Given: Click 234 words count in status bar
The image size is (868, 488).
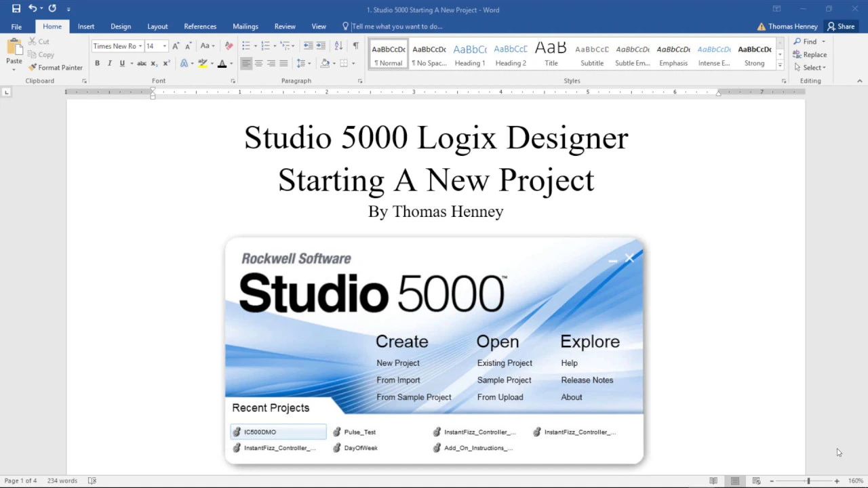Looking at the screenshot, I should click(x=62, y=481).
